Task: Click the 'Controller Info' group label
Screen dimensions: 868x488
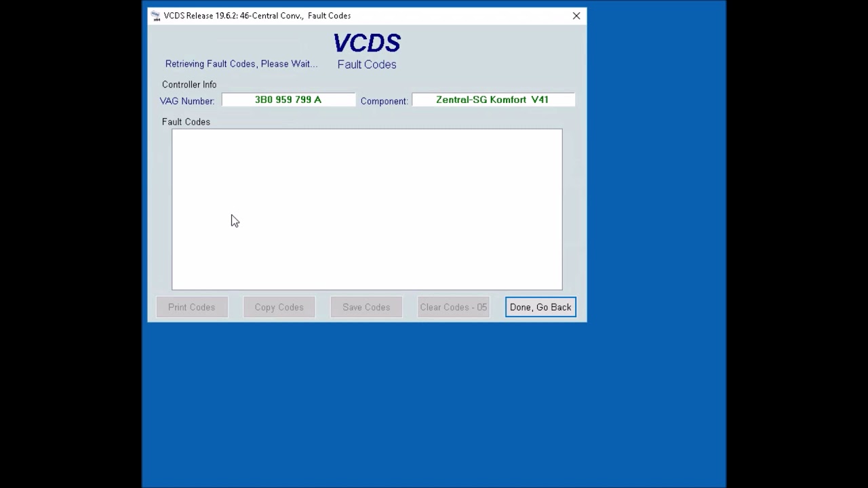Action: point(189,85)
